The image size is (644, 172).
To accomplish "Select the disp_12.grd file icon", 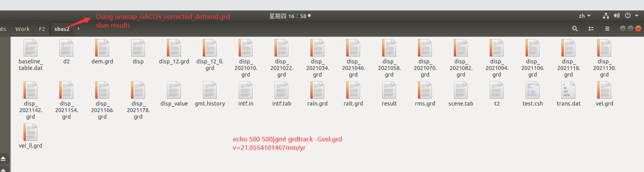I will point(174,48).
